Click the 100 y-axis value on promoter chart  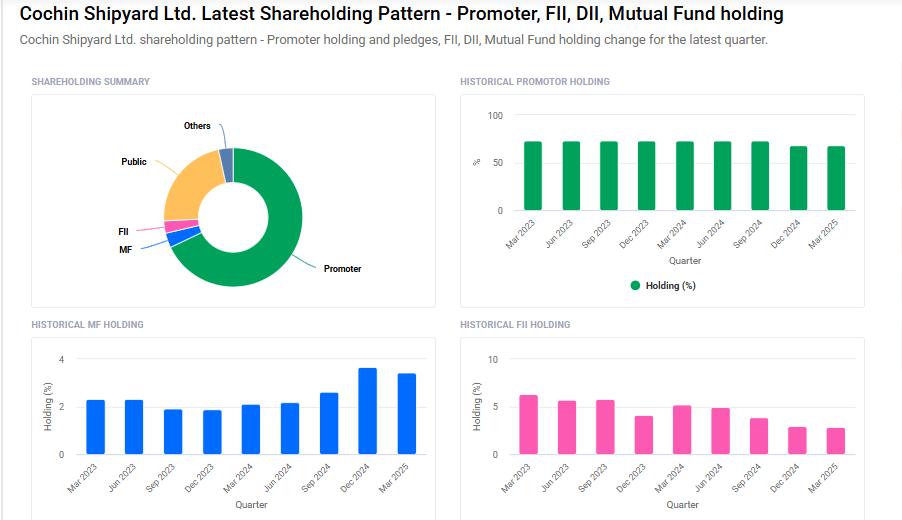(x=495, y=116)
